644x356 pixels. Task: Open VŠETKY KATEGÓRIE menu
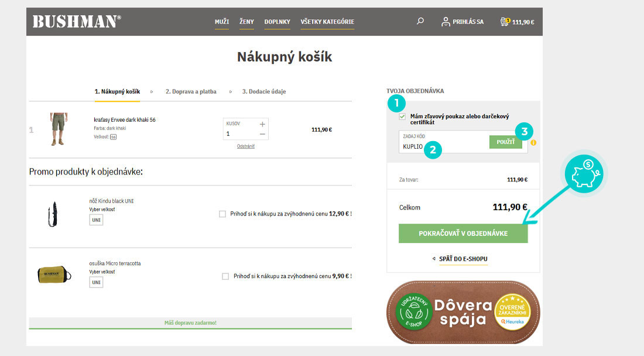327,22
